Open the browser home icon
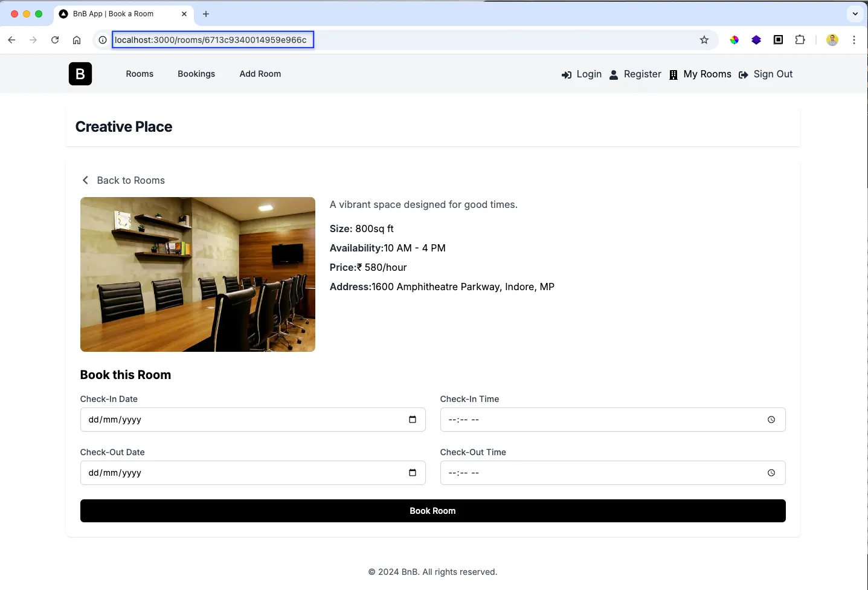 click(x=77, y=40)
